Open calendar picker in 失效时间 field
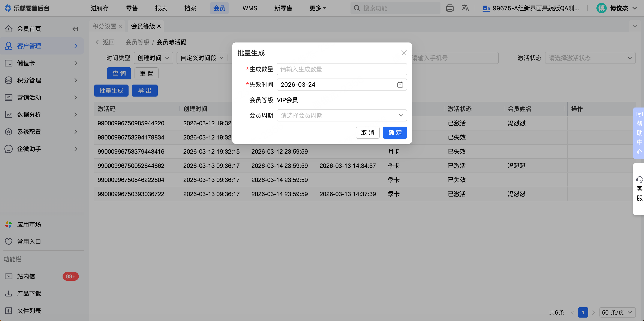Image resolution: width=644 pixels, height=321 pixels. (x=400, y=85)
